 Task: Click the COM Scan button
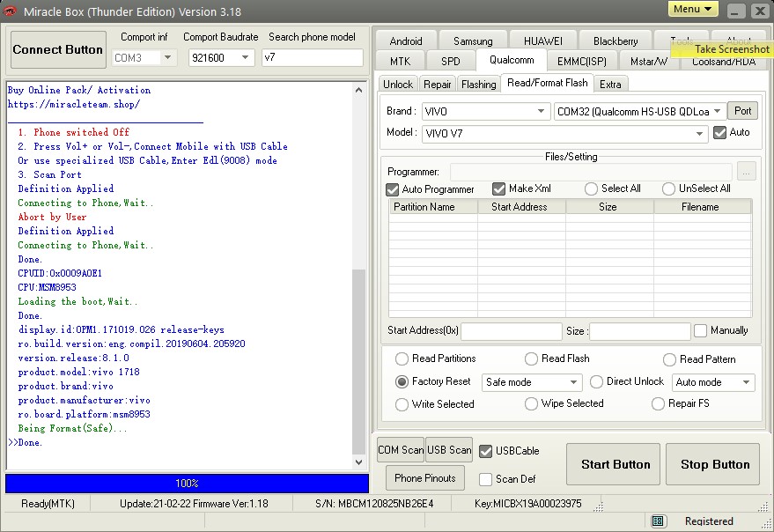click(x=401, y=450)
